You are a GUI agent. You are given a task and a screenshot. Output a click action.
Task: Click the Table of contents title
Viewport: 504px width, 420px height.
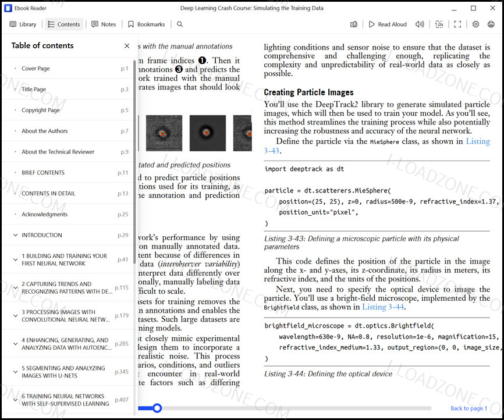point(42,45)
